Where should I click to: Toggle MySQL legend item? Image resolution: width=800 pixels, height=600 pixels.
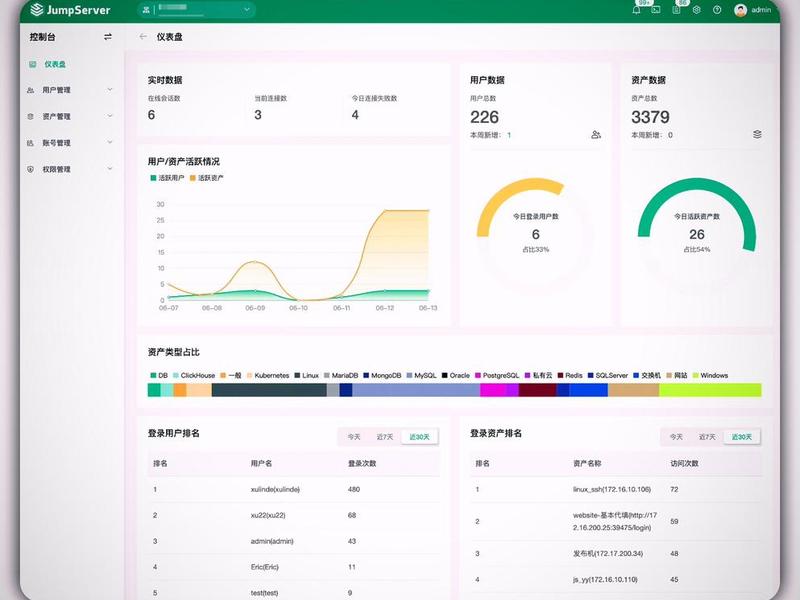(x=421, y=376)
